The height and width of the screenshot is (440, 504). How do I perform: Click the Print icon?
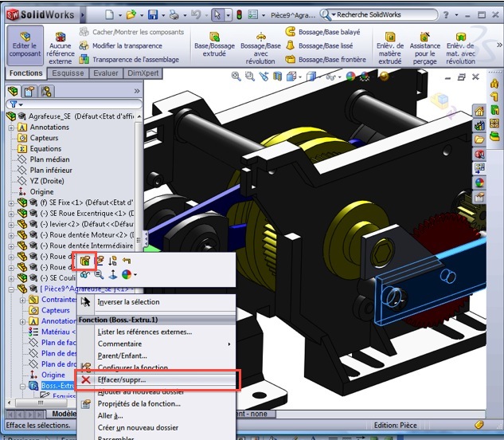[174, 14]
